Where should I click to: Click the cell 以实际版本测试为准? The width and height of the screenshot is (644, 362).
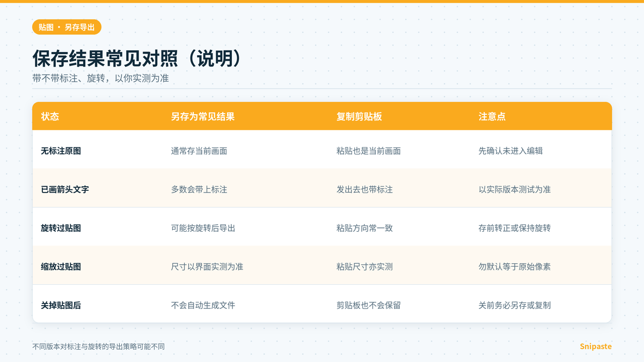tap(515, 189)
